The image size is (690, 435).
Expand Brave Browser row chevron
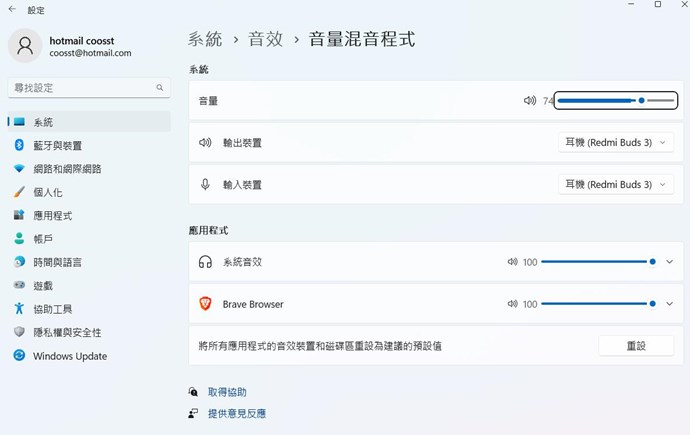[x=669, y=304]
